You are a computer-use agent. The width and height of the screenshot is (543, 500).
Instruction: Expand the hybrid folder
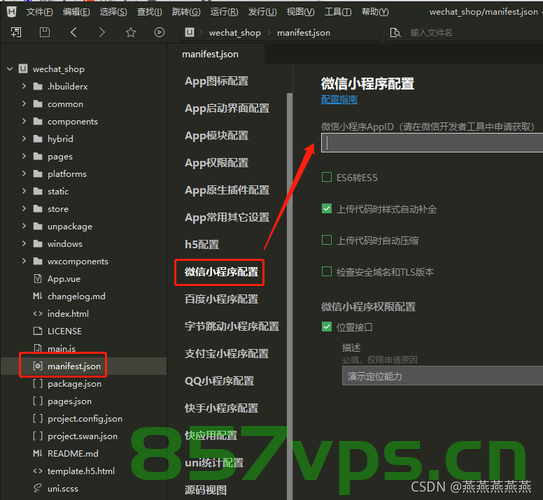coord(24,139)
